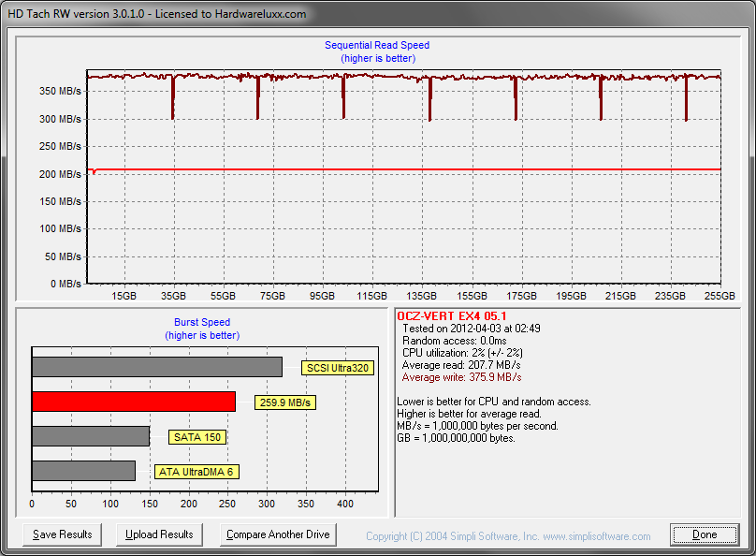Click the Upload Results button
The image size is (756, 556).
159,534
